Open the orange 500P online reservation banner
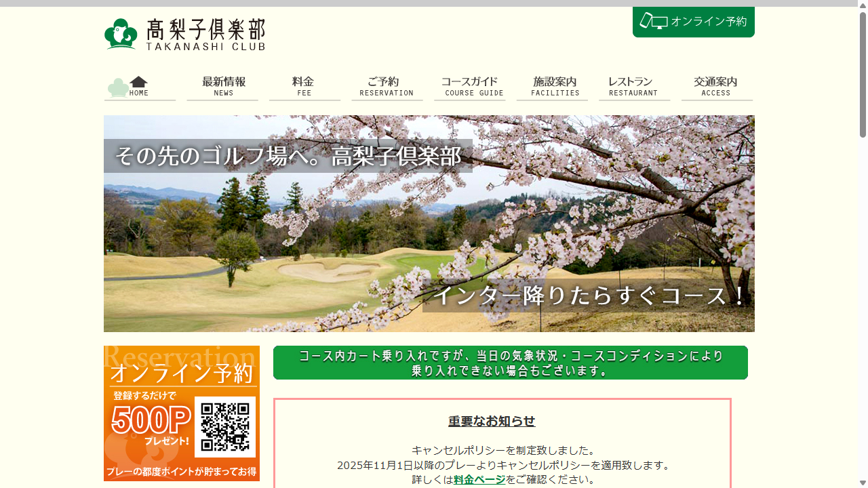Viewport: 868px width, 488px height. click(182, 413)
